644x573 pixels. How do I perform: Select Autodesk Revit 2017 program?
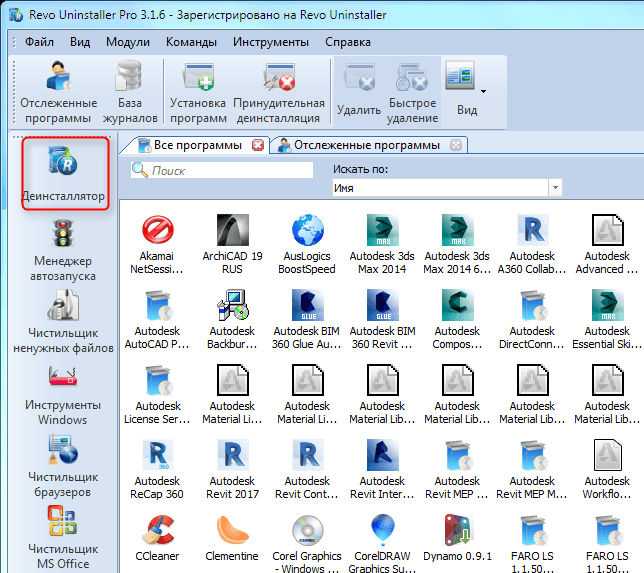click(232, 470)
